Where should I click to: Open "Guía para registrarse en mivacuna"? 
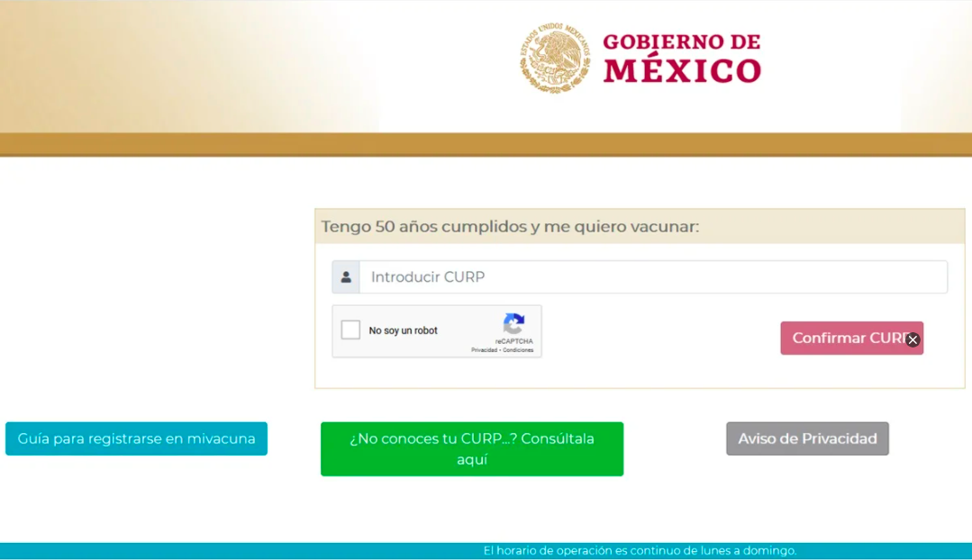(x=136, y=438)
